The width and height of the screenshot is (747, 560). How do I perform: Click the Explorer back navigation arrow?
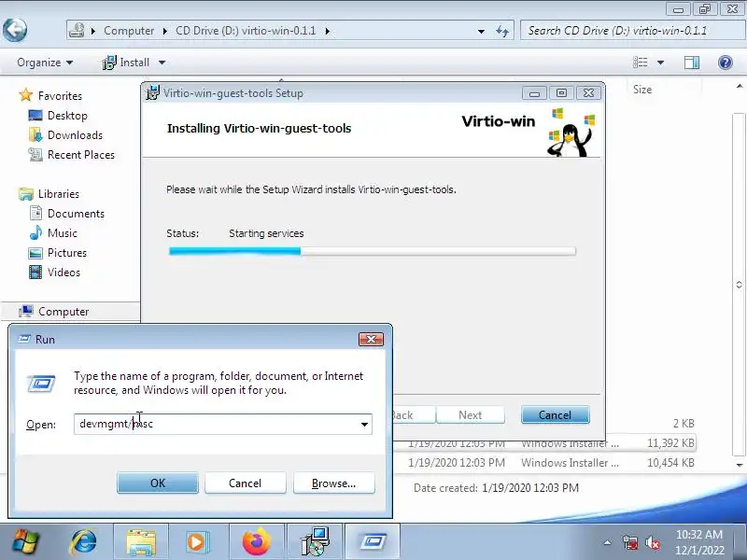(15, 30)
